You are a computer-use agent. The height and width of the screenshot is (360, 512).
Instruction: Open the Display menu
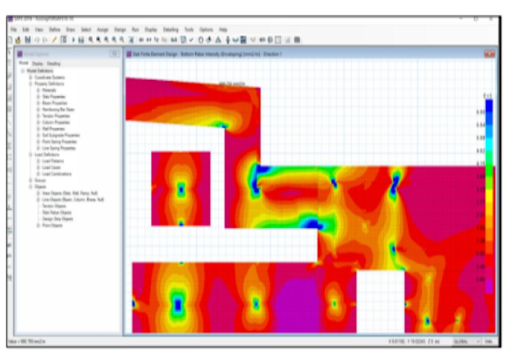click(x=151, y=30)
